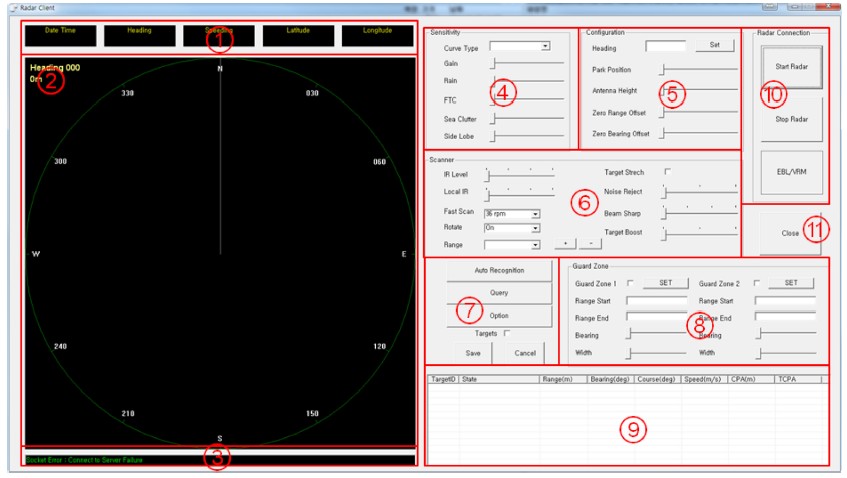
Task: Adjust Guard Zone 1 Width slider
Action: click(x=656, y=353)
